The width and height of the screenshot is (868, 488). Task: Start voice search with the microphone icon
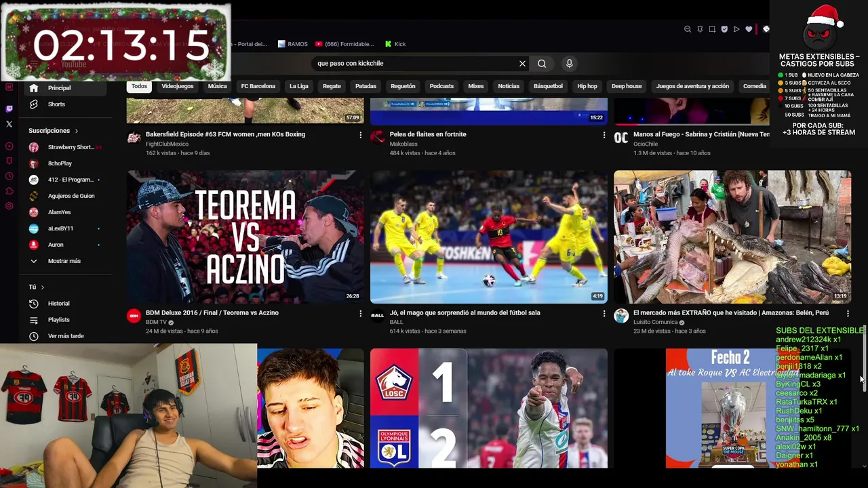[569, 63]
